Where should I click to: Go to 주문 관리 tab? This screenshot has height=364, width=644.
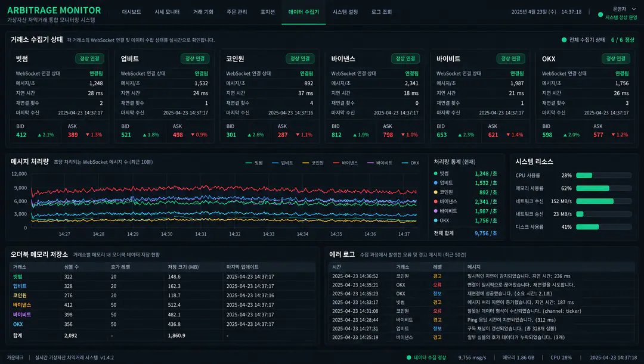point(237,12)
